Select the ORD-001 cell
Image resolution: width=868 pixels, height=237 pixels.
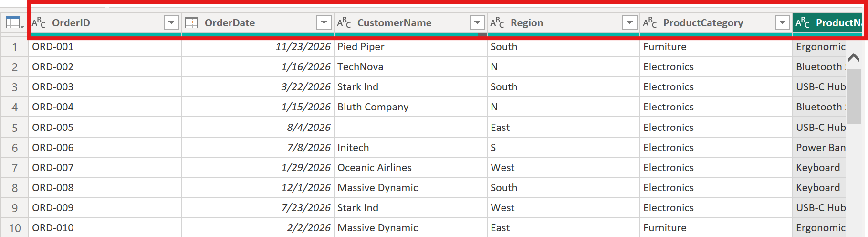point(105,47)
